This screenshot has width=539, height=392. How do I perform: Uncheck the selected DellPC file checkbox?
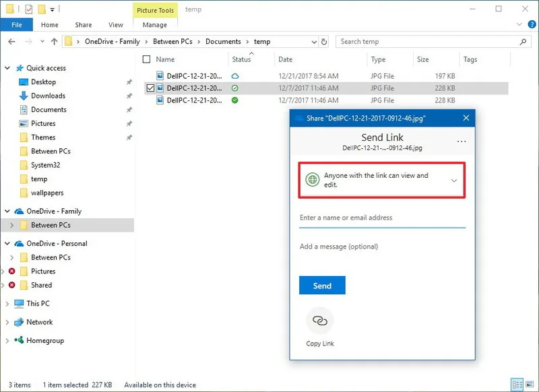coord(150,88)
